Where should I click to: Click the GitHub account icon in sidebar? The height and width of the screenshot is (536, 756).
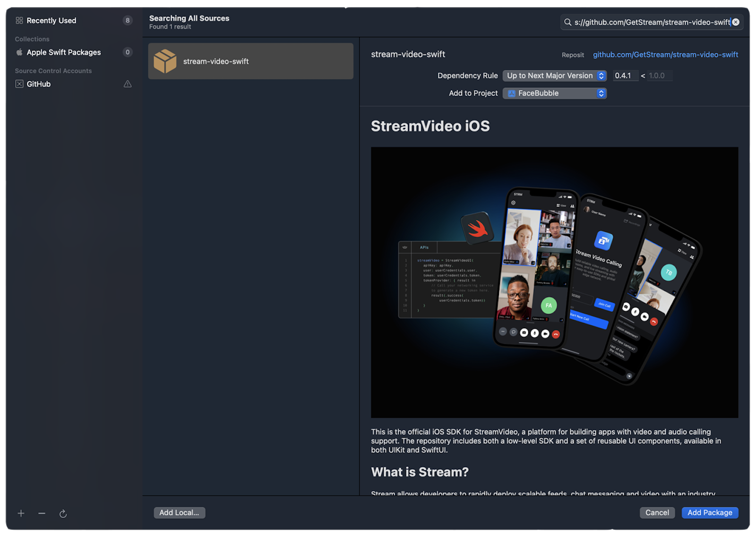click(19, 84)
